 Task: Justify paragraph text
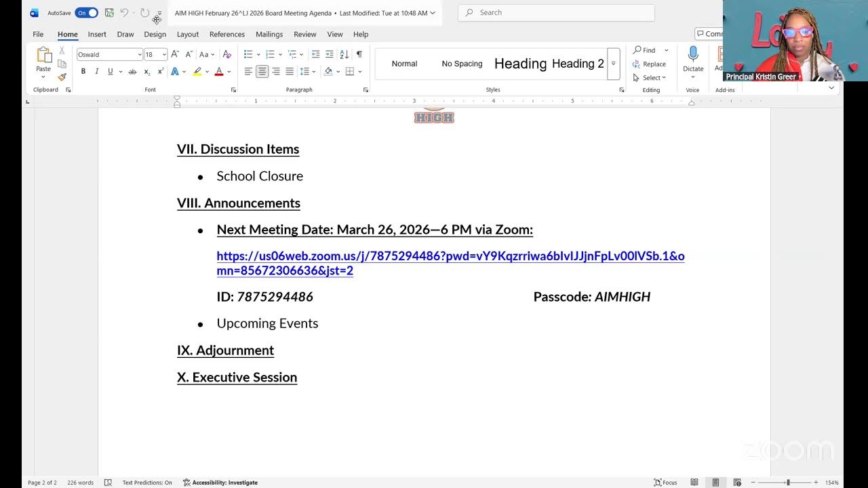click(x=290, y=71)
